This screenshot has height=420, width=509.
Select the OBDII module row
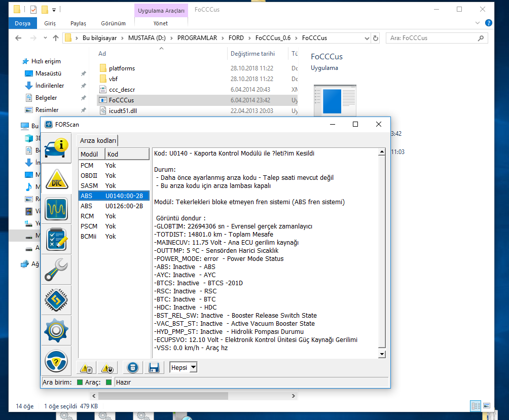click(x=114, y=175)
